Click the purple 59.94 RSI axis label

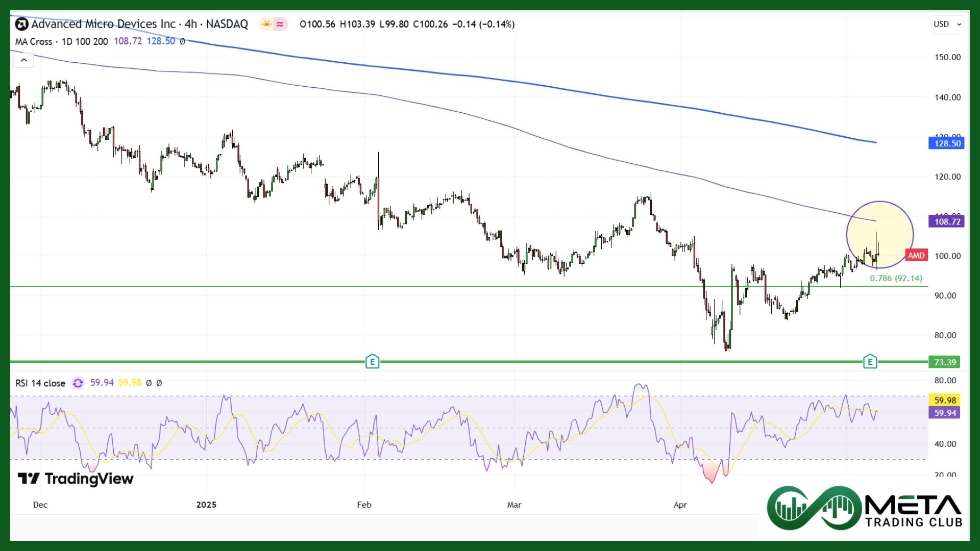(x=944, y=413)
